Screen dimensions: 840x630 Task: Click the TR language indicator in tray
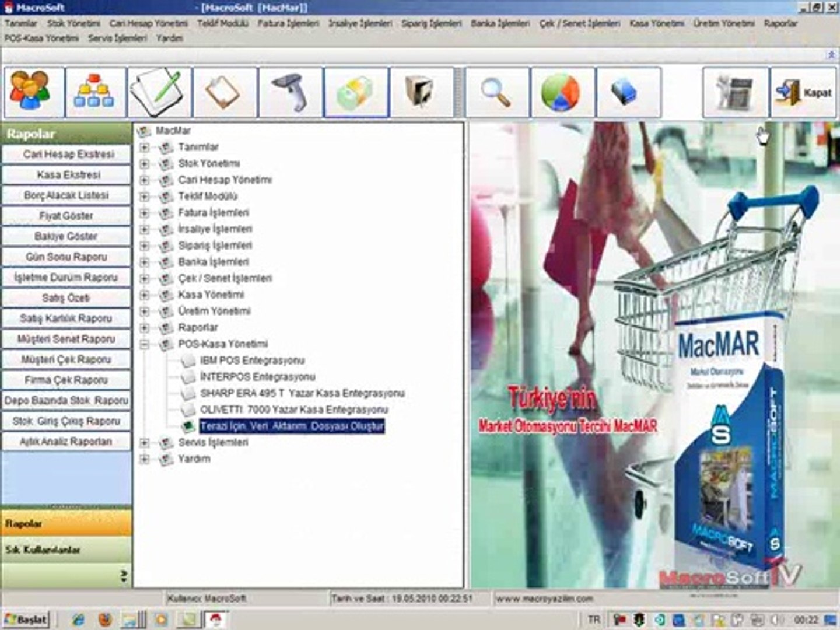594,619
